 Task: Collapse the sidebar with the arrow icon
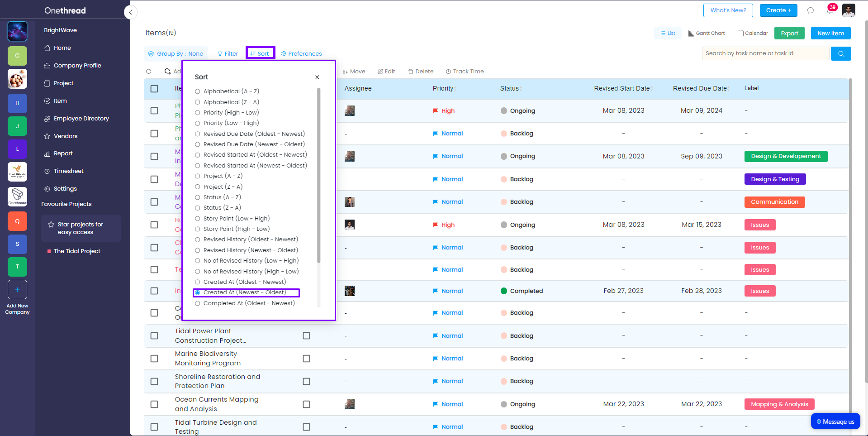click(131, 12)
